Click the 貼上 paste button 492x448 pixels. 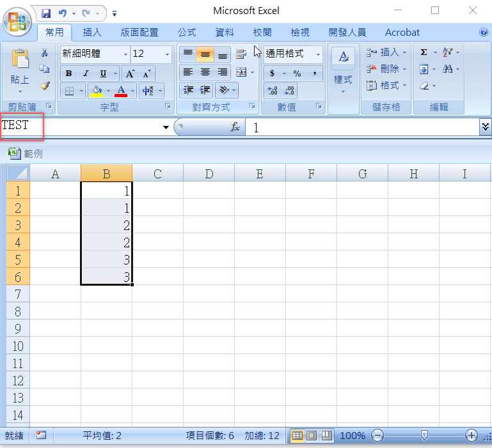[x=20, y=70]
